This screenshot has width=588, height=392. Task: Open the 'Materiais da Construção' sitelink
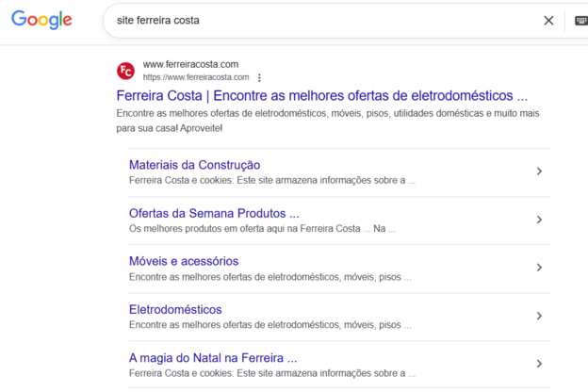click(x=195, y=165)
